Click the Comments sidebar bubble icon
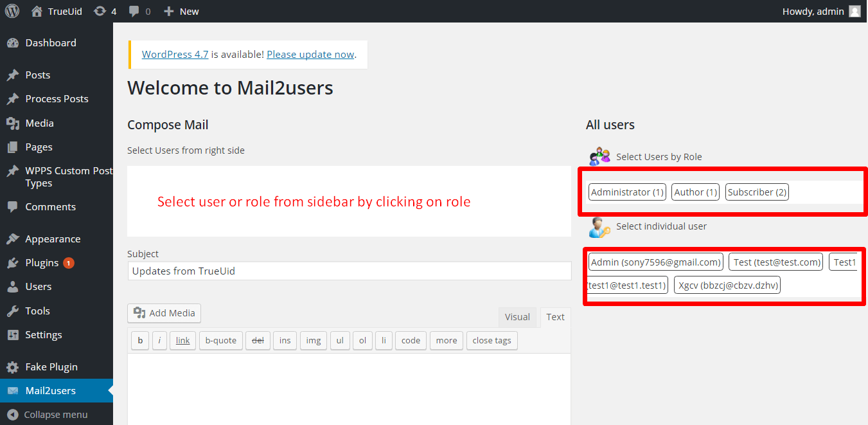Image resolution: width=868 pixels, height=425 pixels. tap(12, 207)
